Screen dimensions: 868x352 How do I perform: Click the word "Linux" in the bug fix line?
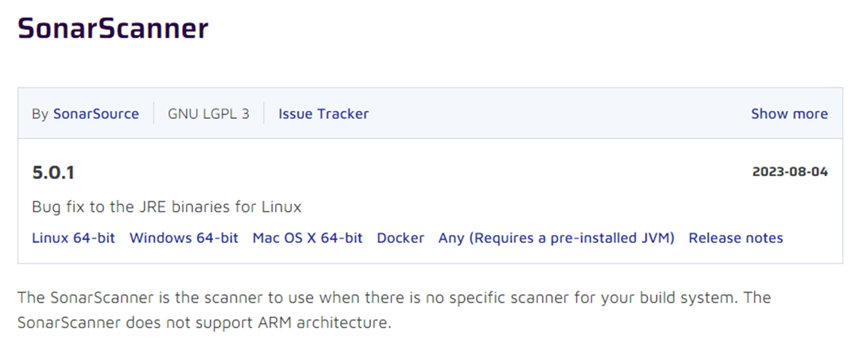[281, 207]
